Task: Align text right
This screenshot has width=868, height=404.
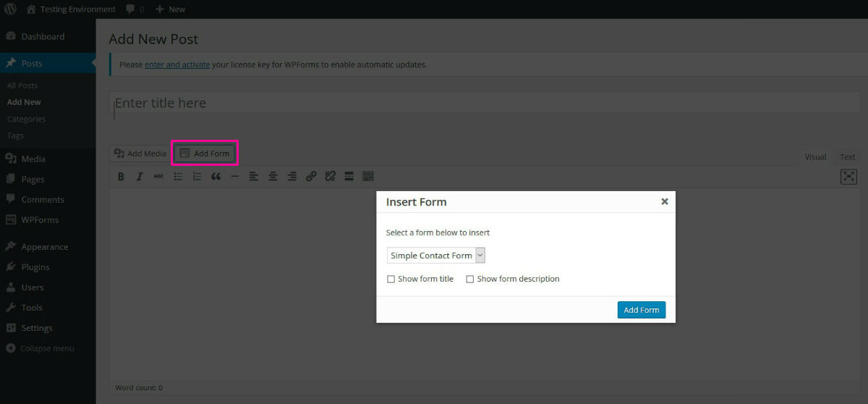Action: pyautogui.click(x=292, y=176)
